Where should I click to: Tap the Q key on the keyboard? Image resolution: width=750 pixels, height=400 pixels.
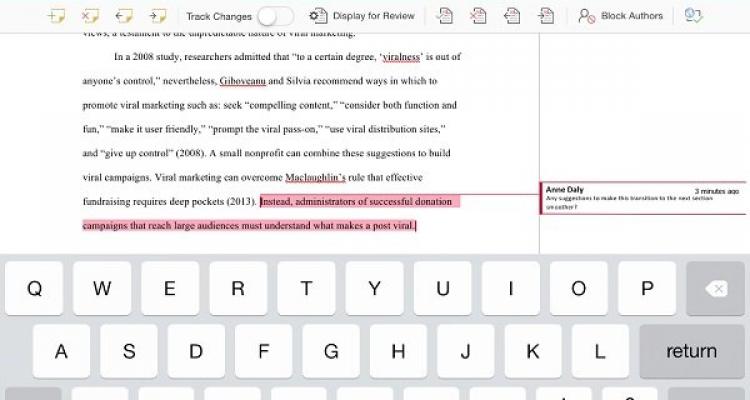tap(35, 289)
